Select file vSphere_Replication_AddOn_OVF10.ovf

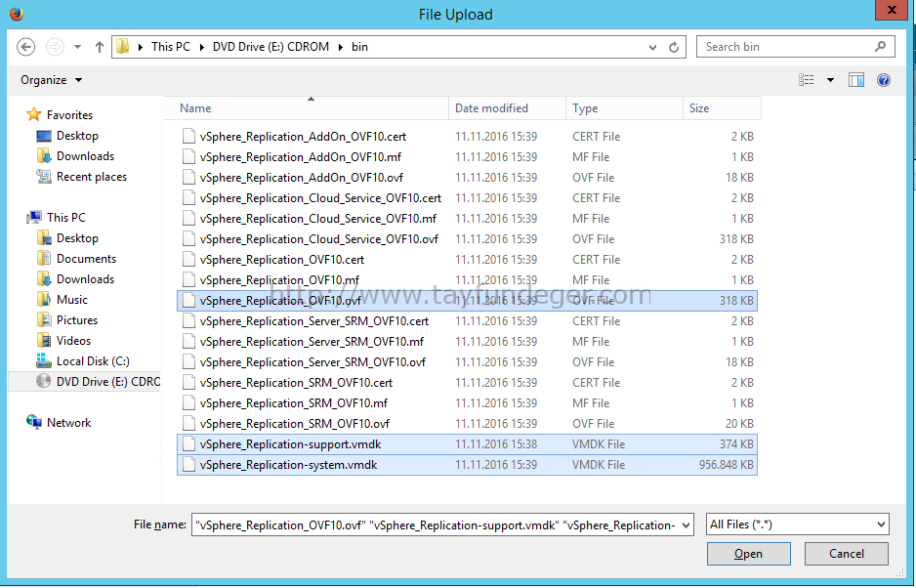(468, 177)
